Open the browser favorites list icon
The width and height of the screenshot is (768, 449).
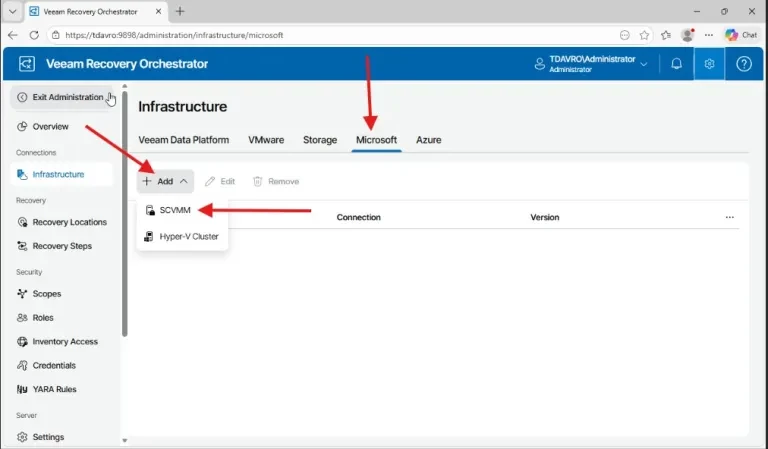point(666,35)
